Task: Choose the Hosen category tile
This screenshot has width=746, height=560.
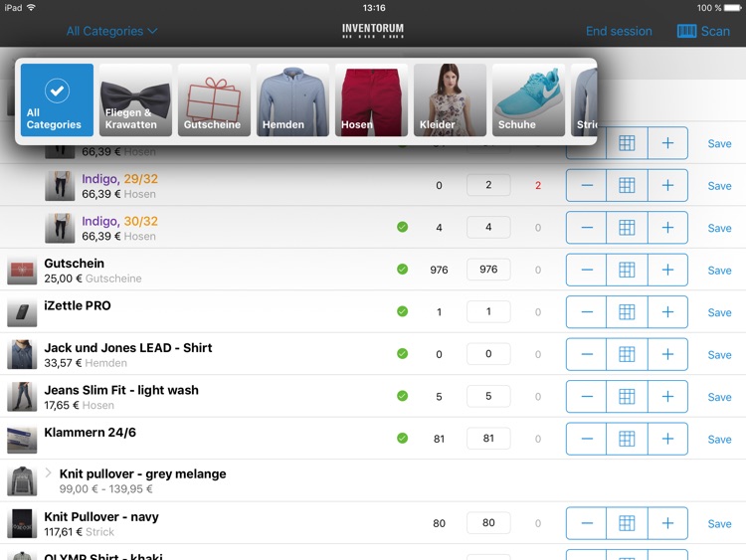Action: [x=371, y=99]
